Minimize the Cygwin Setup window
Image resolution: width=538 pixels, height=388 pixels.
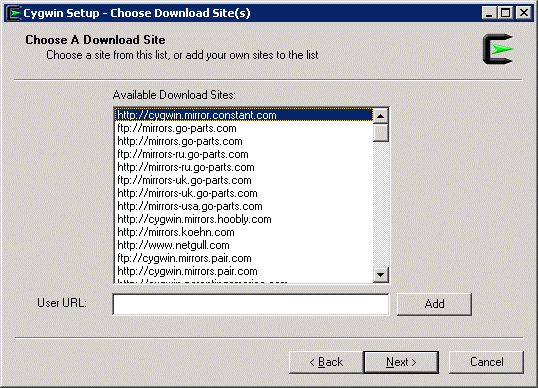(489, 13)
